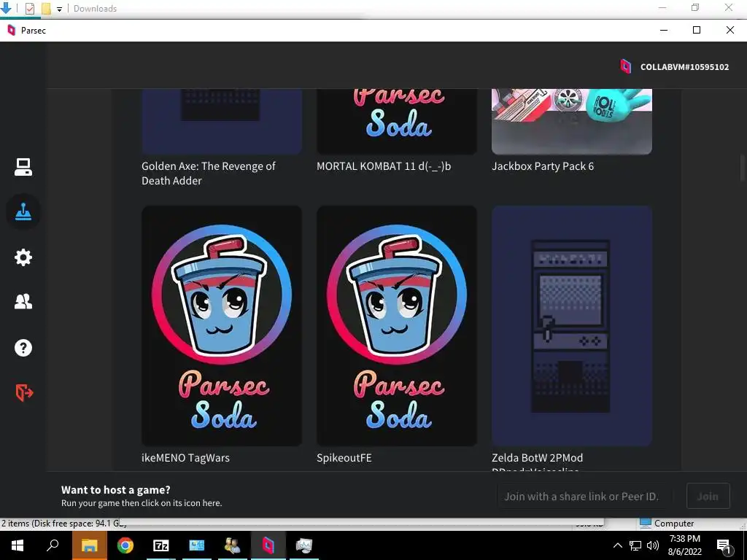The width and height of the screenshot is (747, 560).
Task: Open the Friends icon in sidebar
Action: [23, 301]
